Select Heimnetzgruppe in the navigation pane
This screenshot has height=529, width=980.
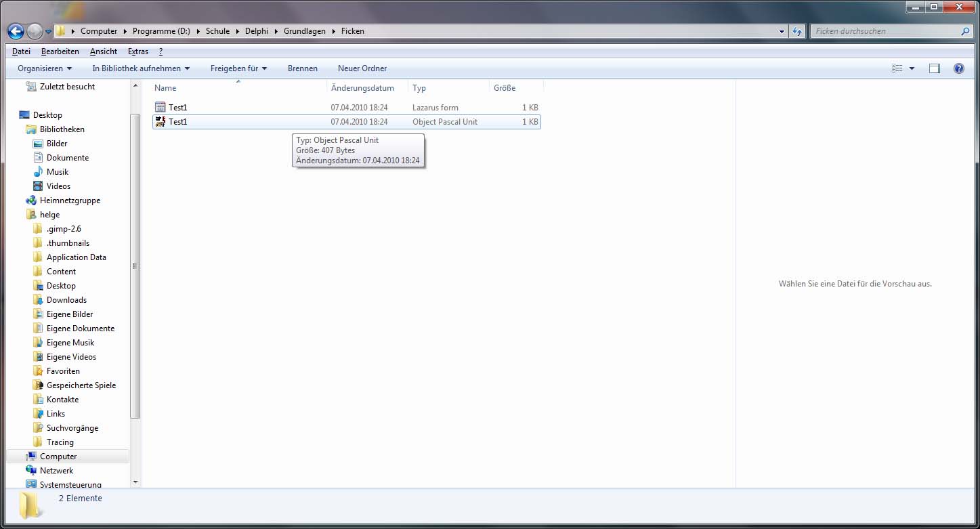tap(69, 200)
